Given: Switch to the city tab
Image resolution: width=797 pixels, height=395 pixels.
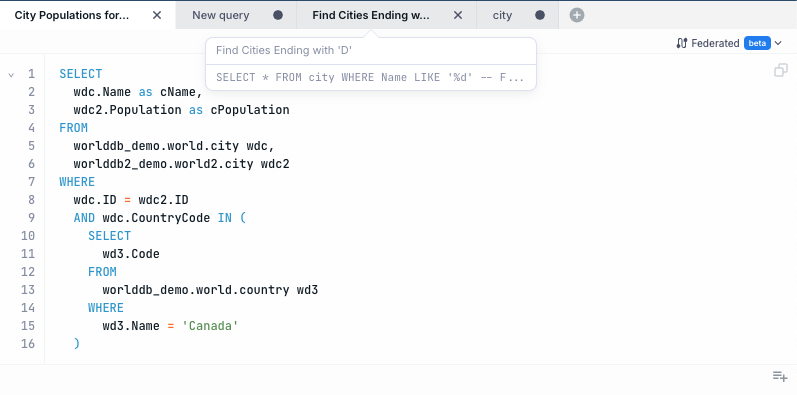Looking at the screenshot, I should pyautogui.click(x=502, y=15).
